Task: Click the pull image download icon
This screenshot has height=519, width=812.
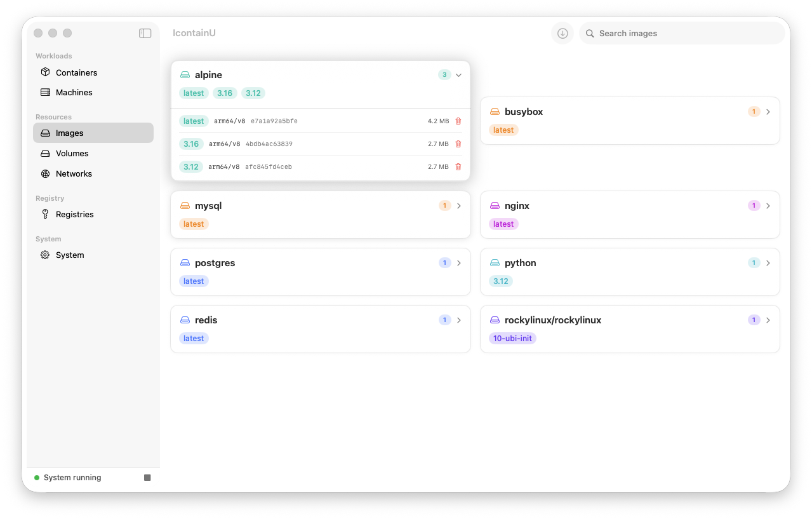Action: (562, 33)
